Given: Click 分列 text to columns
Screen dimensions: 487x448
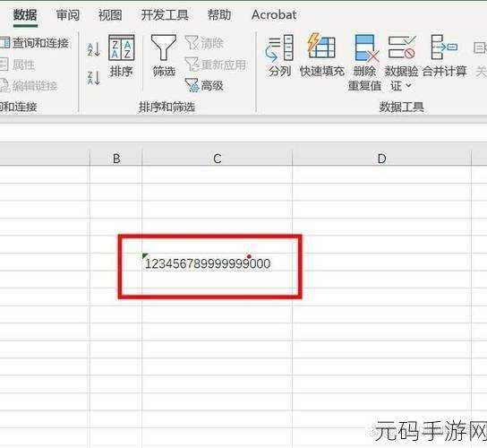Looking at the screenshot, I should (279, 56).
